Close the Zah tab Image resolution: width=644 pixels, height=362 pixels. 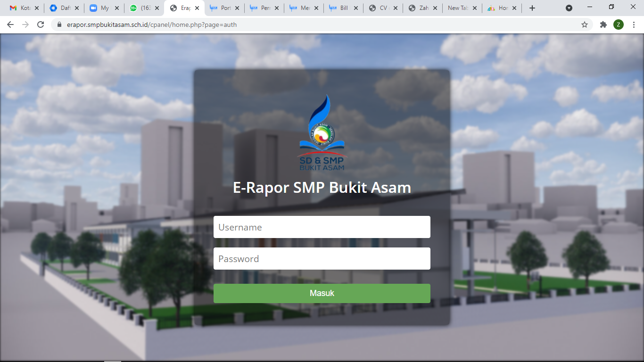[436, 8]
